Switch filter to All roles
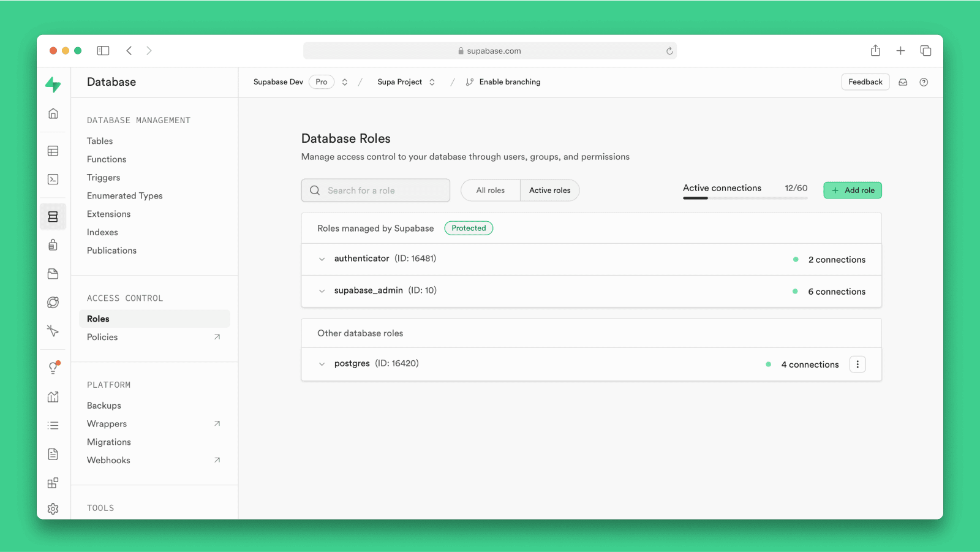Image resolution: width=980 pixels, height=552 pixels. pyautogui.click(x=491, y=191)
